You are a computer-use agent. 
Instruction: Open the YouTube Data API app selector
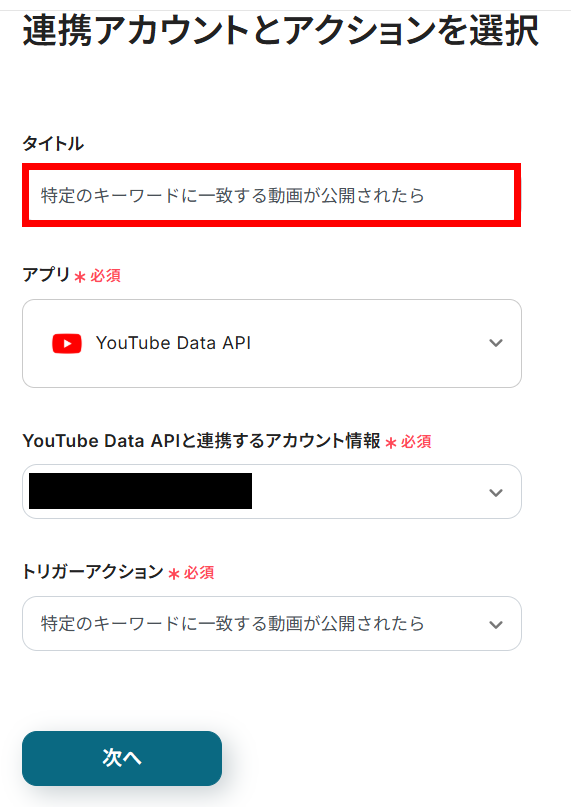click(x=272, y=343)
